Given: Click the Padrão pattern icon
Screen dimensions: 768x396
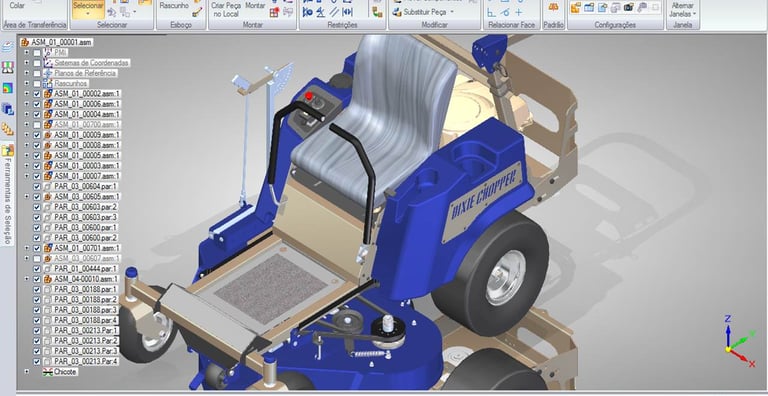Looking at the screenshot, I should click(x=553, y=7).
